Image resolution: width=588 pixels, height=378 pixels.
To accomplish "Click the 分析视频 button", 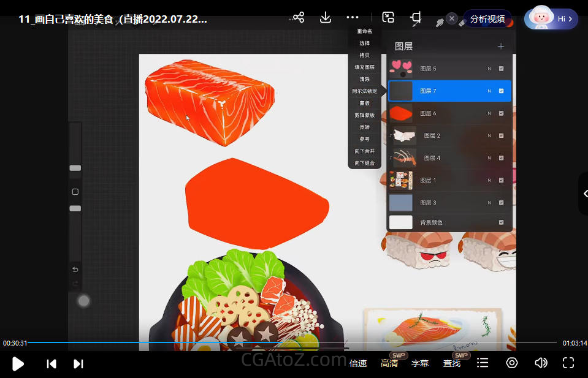I will 487,19.
